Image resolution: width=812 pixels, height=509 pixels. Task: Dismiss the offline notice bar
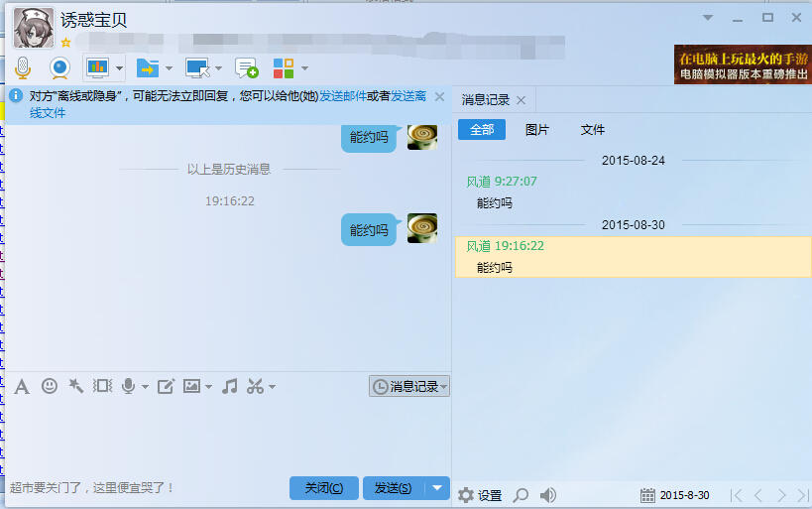point(439,97)
